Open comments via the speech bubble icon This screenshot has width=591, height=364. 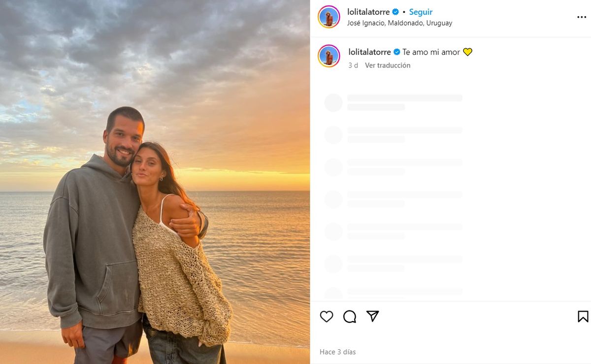tap(350, 316)
